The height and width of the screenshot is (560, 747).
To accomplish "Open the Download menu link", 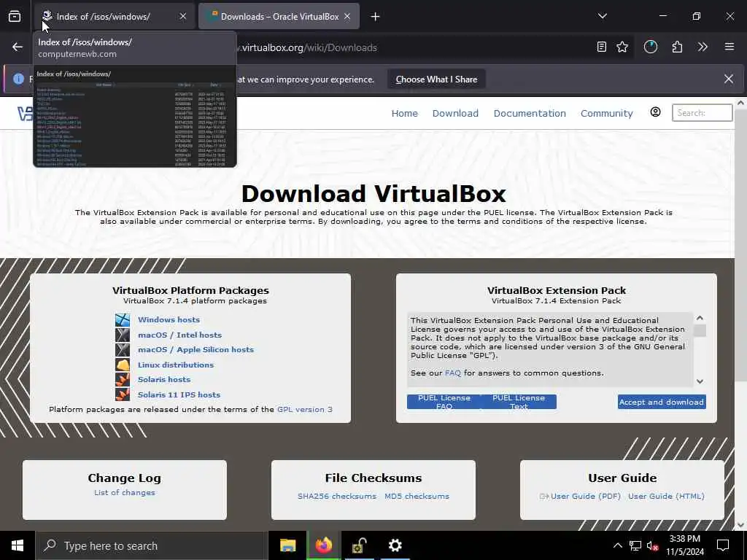I will coord(455,113).
